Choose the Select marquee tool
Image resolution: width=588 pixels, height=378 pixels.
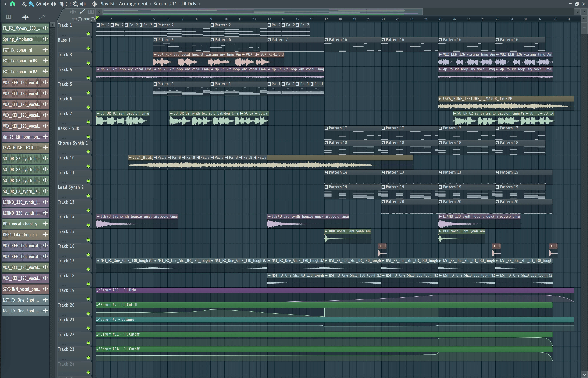pos(68,4)
